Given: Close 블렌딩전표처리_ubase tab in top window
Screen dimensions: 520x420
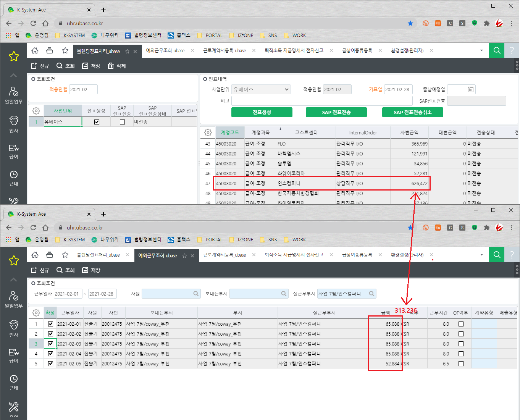Looking at the screenshot, I should click(135, 51).
